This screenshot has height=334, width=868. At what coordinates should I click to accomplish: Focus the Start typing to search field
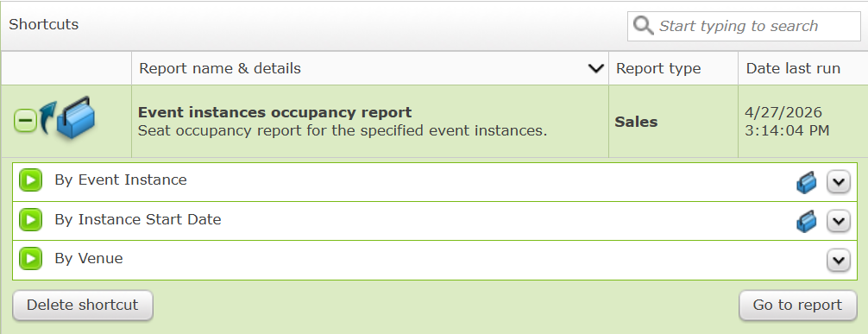[x=744, y=26]
